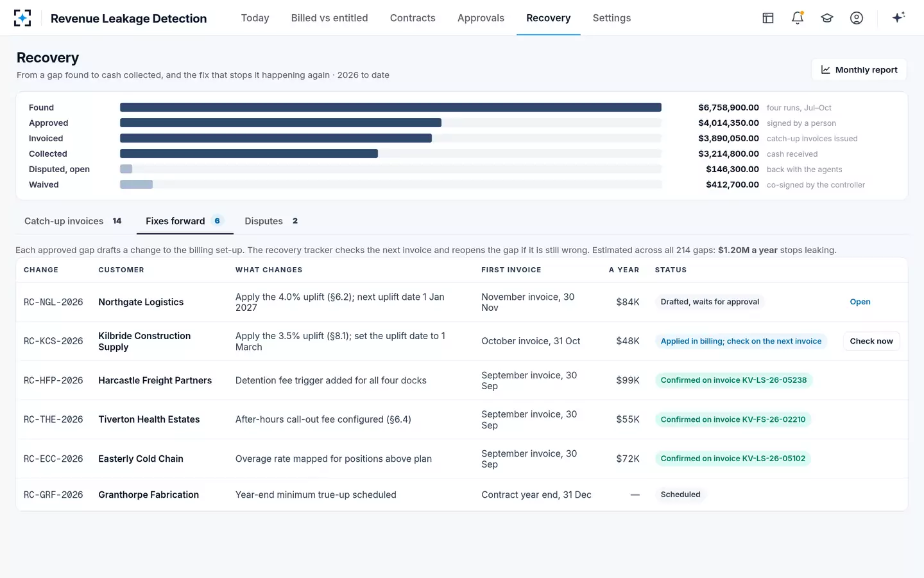Select the Fixes forward tab
Screen dimensions: 924x578
pos(184,221)
